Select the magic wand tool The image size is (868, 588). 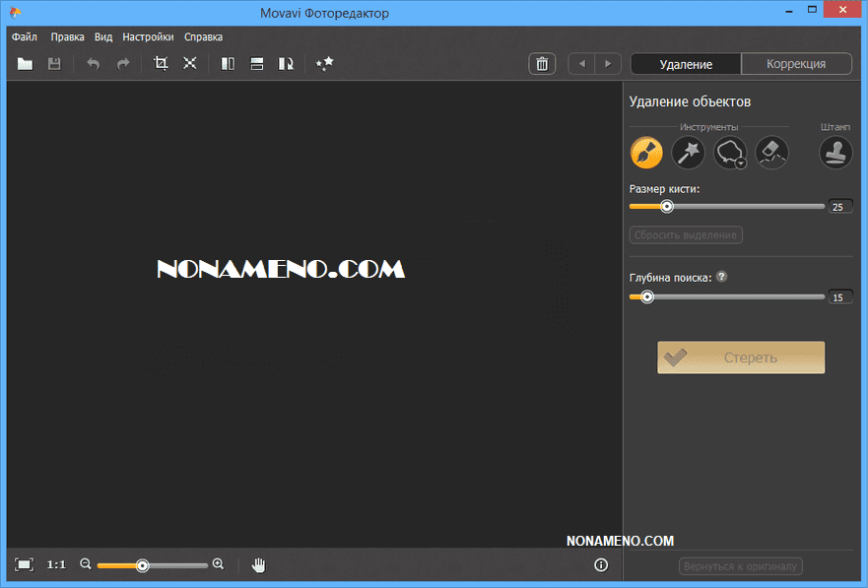688,152
